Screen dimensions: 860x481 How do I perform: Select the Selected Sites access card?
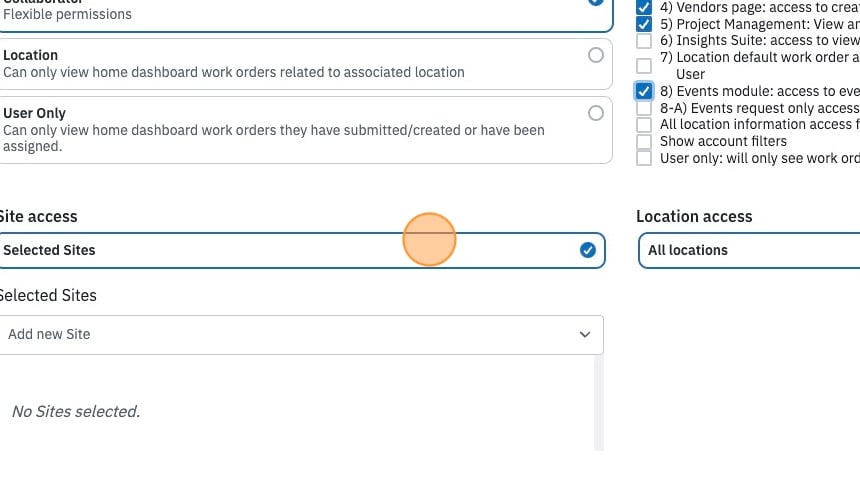(302, 251)
